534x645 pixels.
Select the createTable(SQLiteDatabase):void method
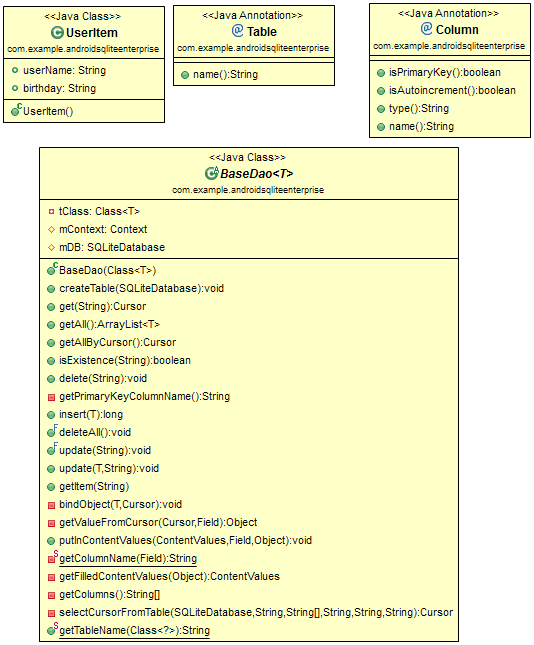click(x=142, y=288)
